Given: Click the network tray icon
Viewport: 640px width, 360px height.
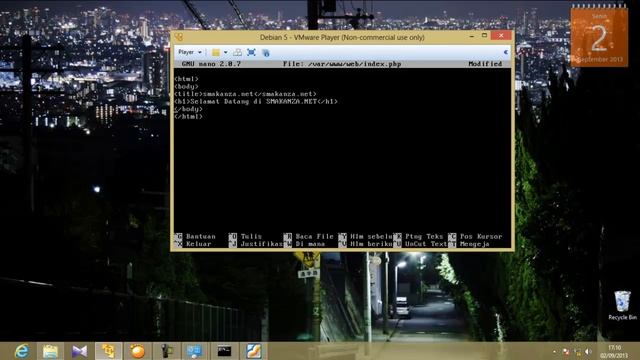Looking at the screenshot, I should tap(578, 351).
